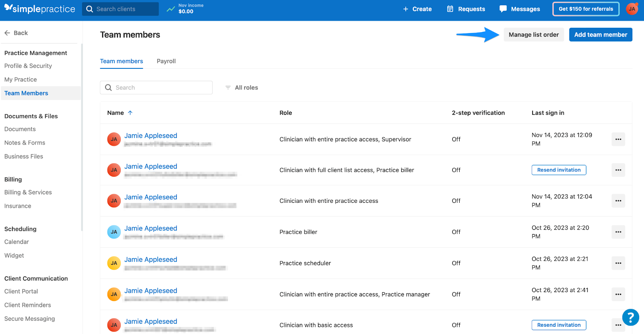Open Jamie Appleseed with Supervisor role
644x334 pixels.
point(151,136)
